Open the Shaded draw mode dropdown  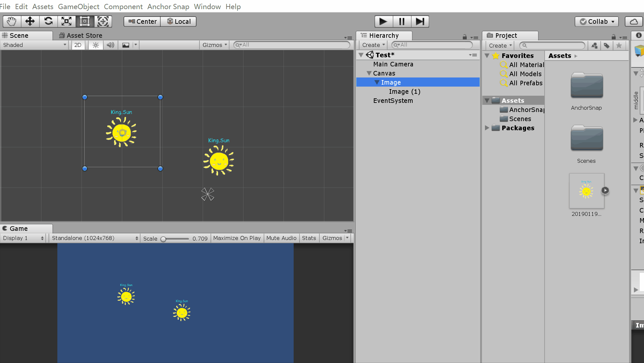35,45
